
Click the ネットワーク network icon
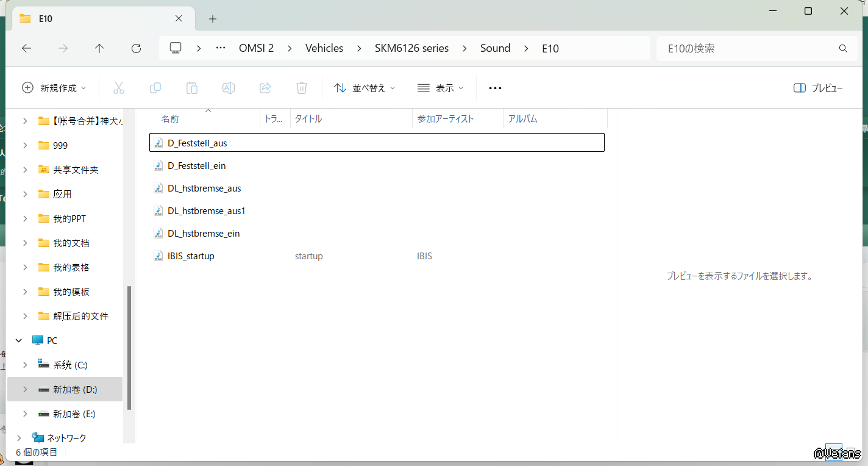(x=38, y=438)
